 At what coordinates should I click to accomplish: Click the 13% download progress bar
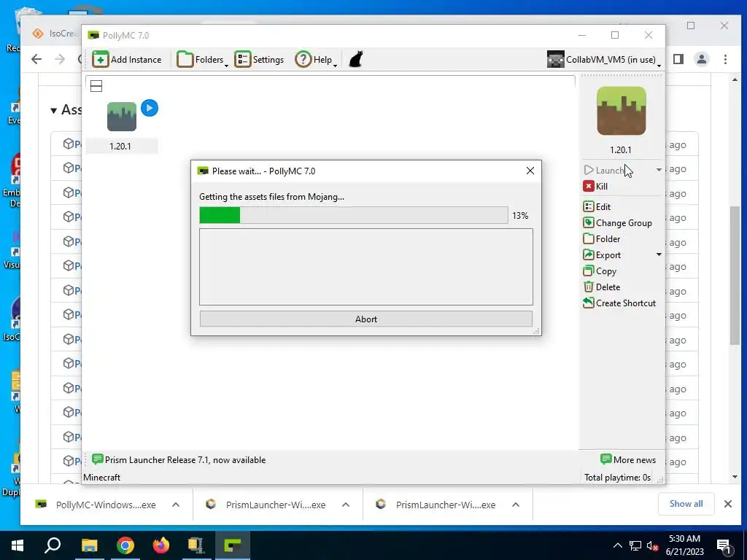[354, 215]
